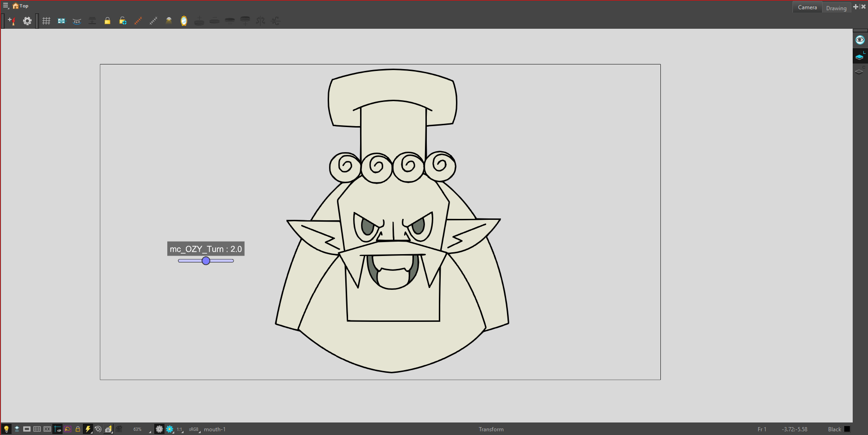Click the eye show-all icon on right

(x=860, y=40)
